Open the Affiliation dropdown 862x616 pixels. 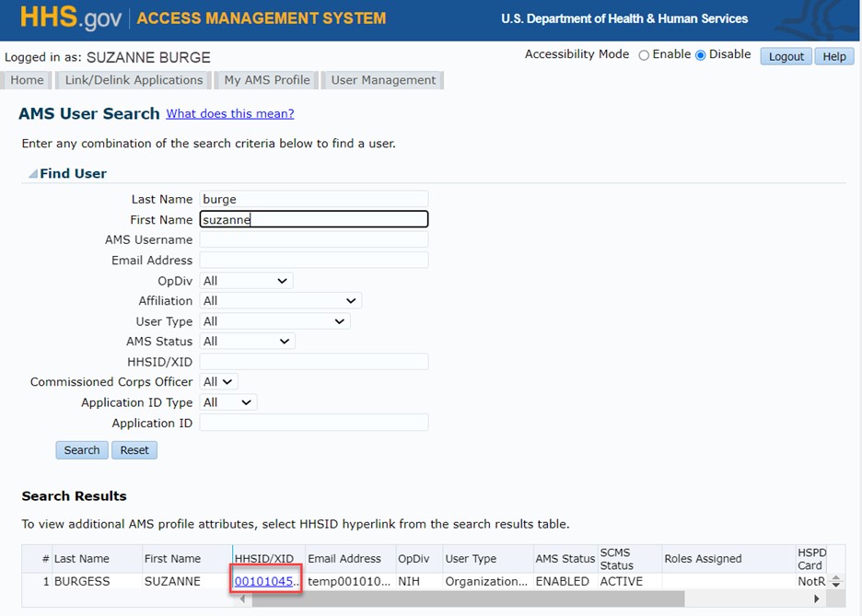280,301
